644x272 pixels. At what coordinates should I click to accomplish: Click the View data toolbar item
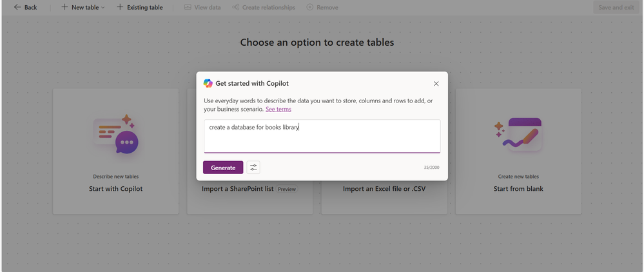202,7
